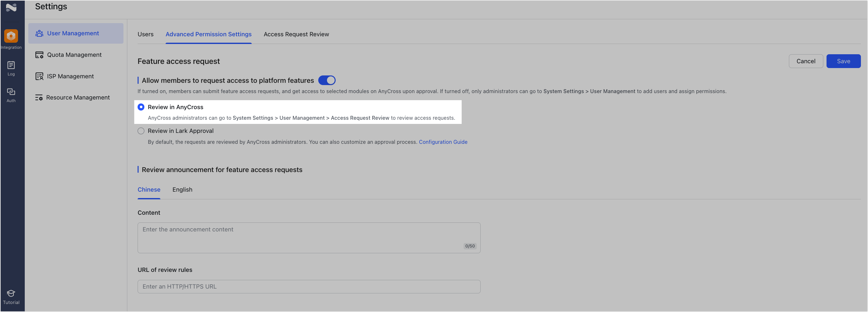
Task: Switch announcement language to Chinese
Action: pos(149,189)
